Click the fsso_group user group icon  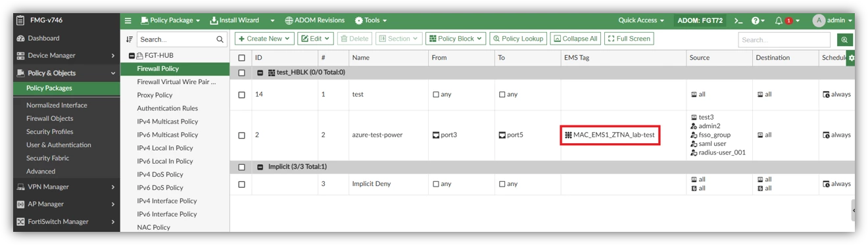click(x=694, y=135)
